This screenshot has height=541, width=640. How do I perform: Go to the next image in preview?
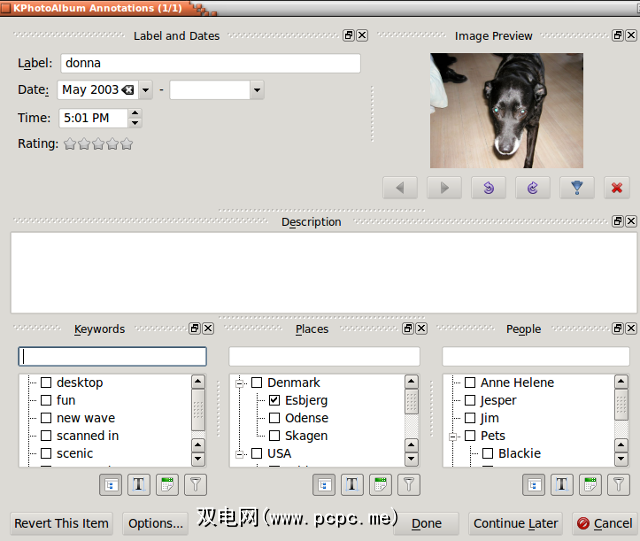(x=444, y=187)
